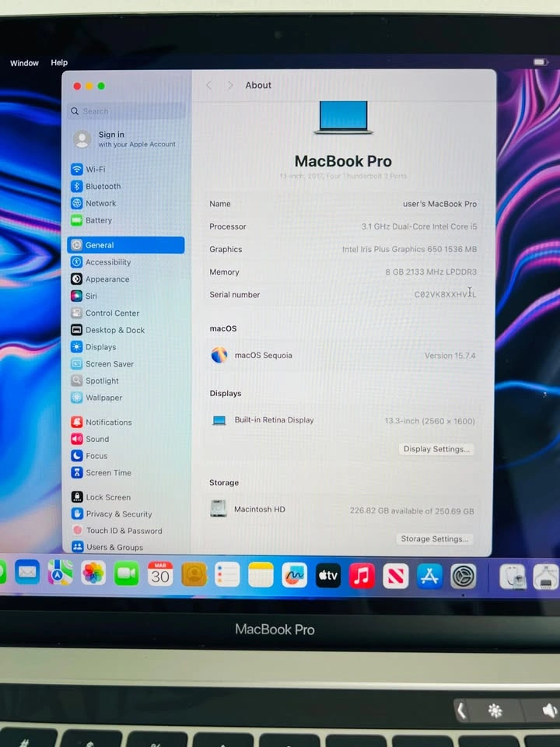Viewport: 560px width, 747px height.
Task: Open Screen Time settings
Action: click(101, 472)
